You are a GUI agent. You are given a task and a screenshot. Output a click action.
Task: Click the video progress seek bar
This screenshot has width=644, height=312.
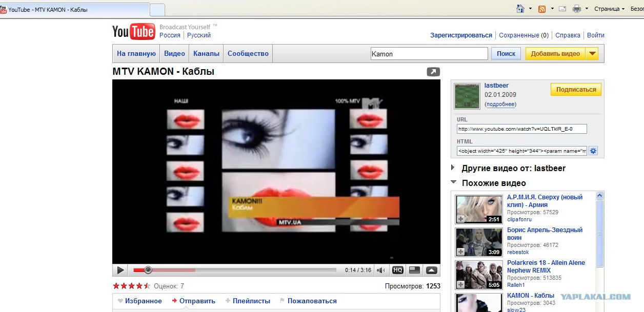click(x=235, y=270)
